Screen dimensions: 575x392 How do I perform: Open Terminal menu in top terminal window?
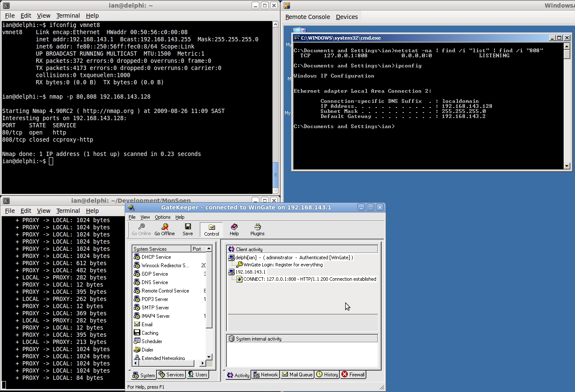click(x=68, y=16)
